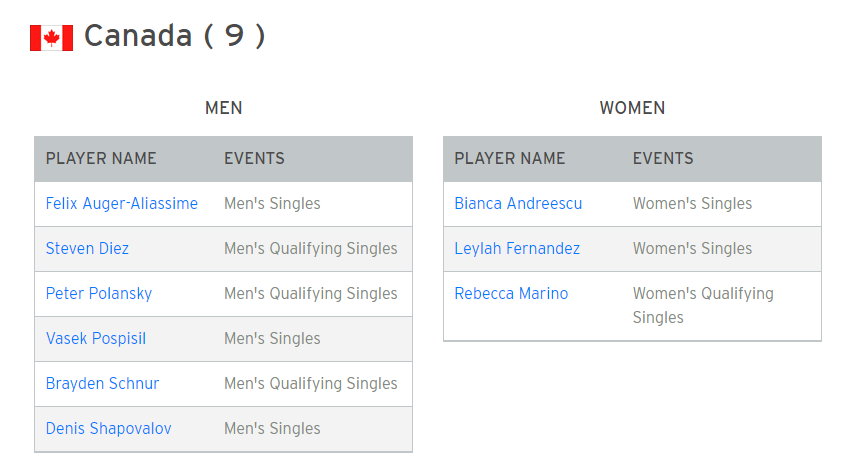The width and height of the screenshot is (853, 467).
Task: Click the WOMEN section heading
Action: [632, 108]
